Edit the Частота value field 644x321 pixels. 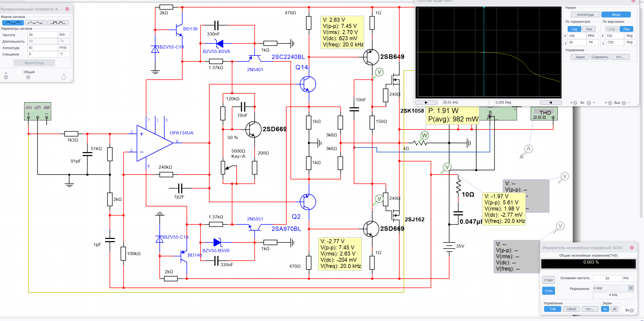tap(43, 35)
